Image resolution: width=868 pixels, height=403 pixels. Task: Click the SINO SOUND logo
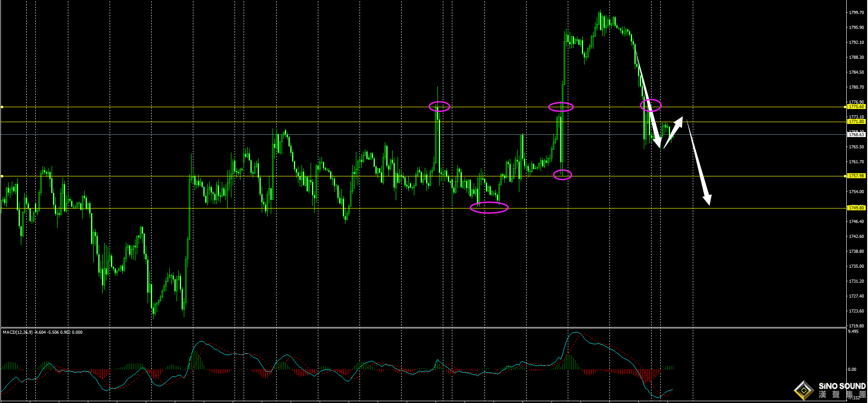830,390
